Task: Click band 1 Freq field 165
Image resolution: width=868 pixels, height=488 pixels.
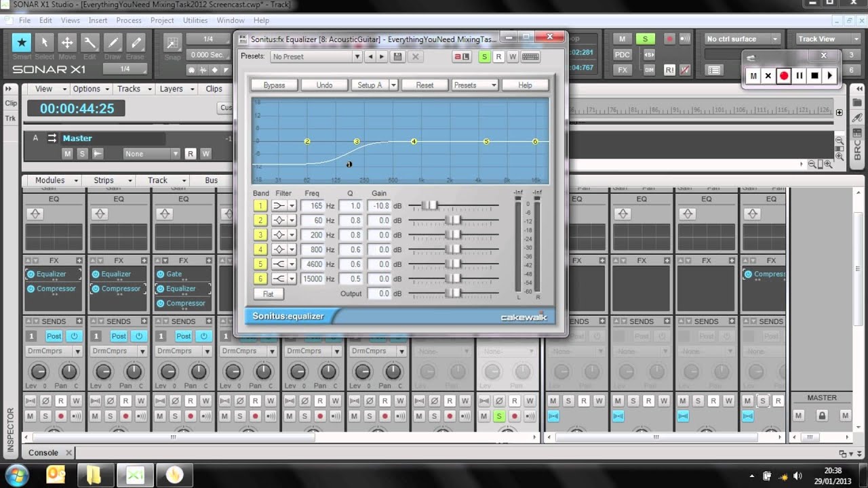Action: coord(312,205)
